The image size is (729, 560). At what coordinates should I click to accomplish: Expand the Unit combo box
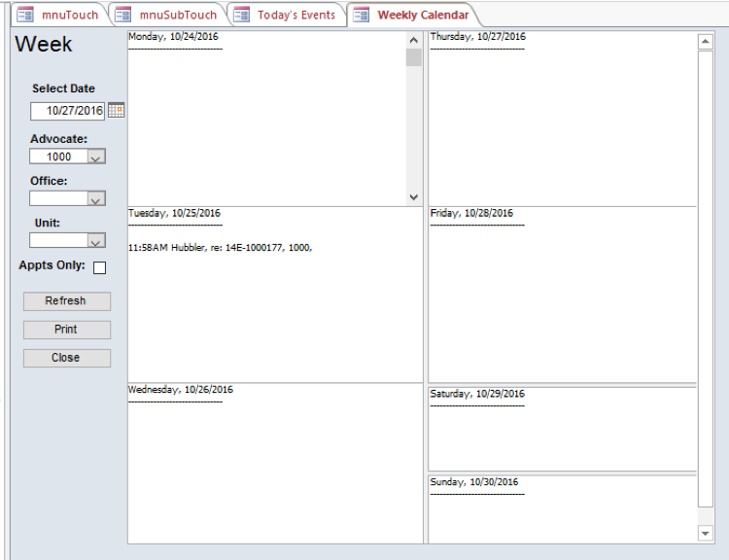(96, 240)
